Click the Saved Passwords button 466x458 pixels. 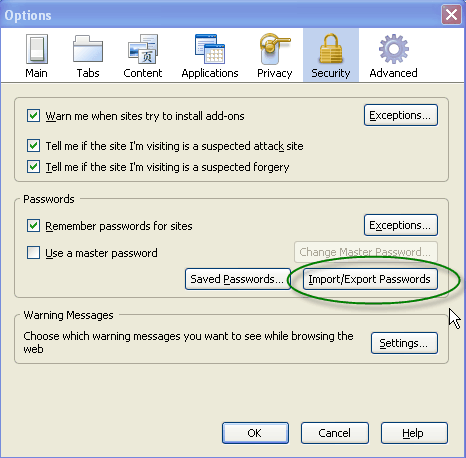tap(238, 279)
